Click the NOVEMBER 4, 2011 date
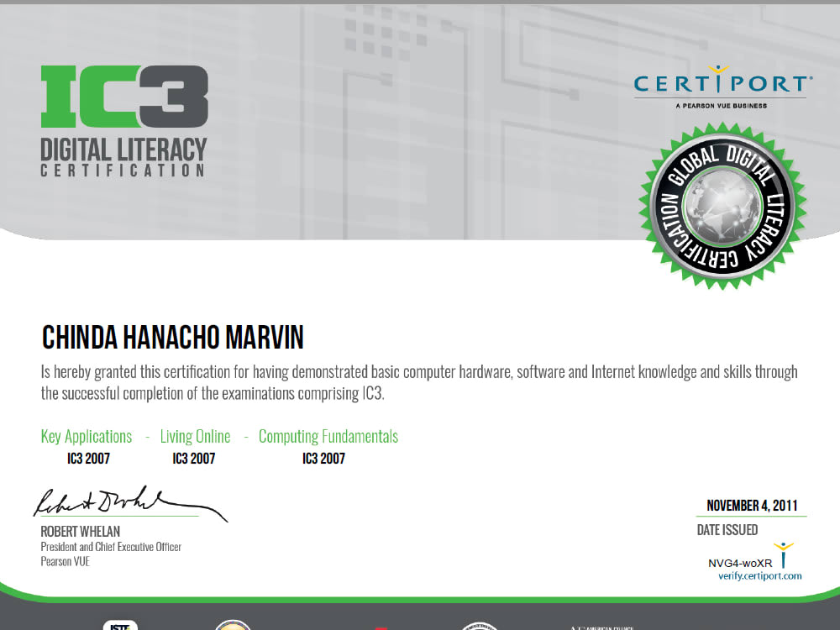 click(x=752, y=505)
